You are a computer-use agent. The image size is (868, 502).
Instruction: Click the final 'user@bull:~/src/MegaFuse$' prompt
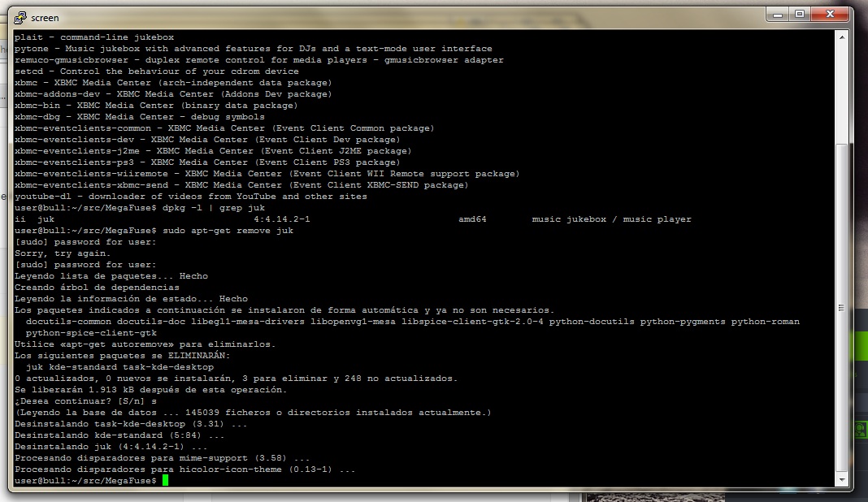pyautogui.click(x=86, y=481)
